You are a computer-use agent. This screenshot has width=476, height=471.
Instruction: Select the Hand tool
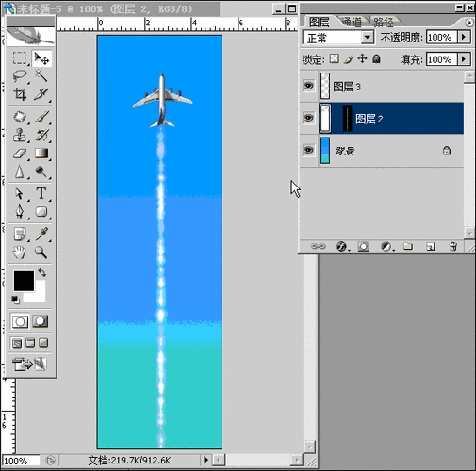tap(20, 252)
